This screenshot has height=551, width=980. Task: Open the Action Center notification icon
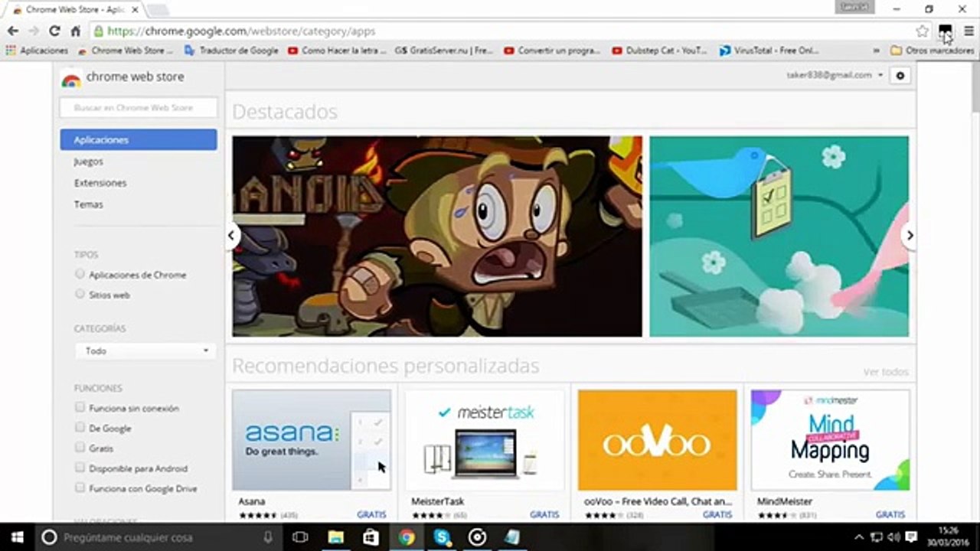click(x=910, y=537)
